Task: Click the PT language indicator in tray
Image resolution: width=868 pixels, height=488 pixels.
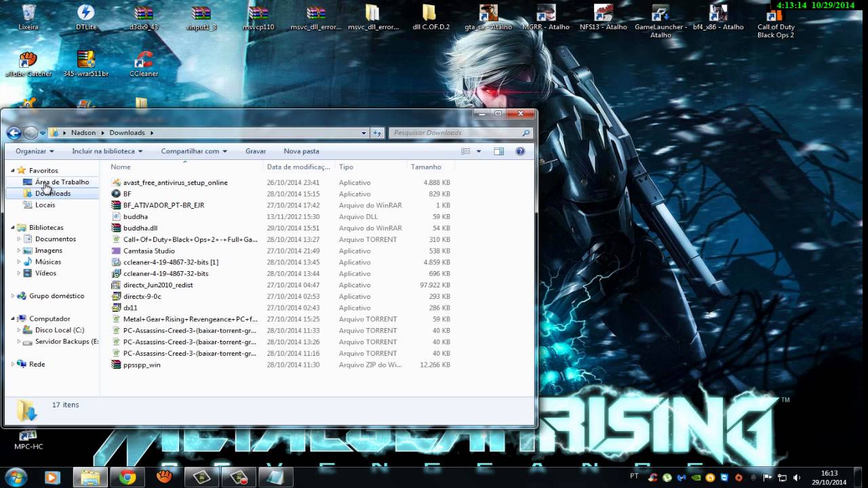Action: [x=634, y=476]
